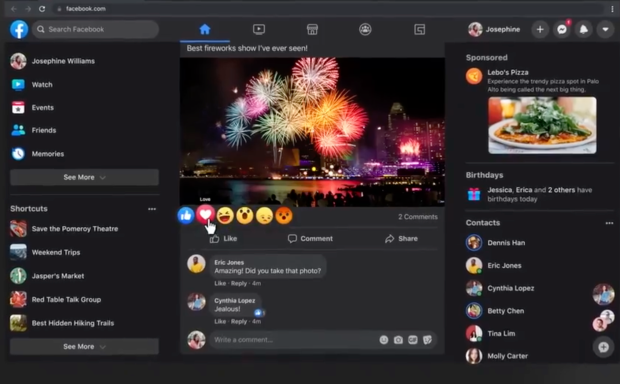
Task: Expand See More under Memories
Action: click(x=84, y=177)
